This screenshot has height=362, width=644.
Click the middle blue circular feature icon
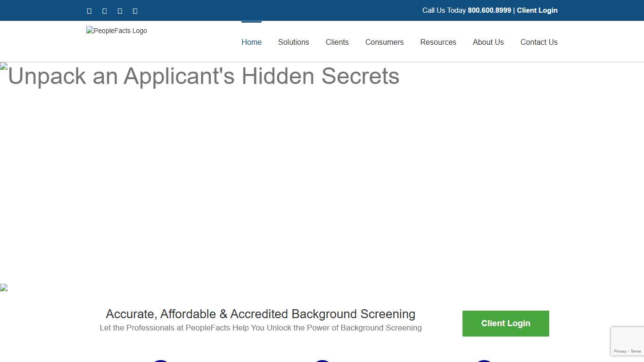(x=322, y=361)
